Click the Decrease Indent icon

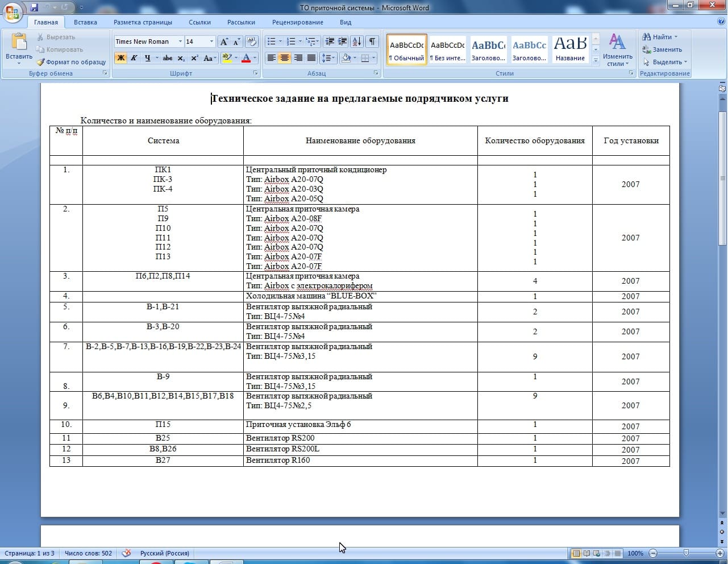tap(330, 42)
